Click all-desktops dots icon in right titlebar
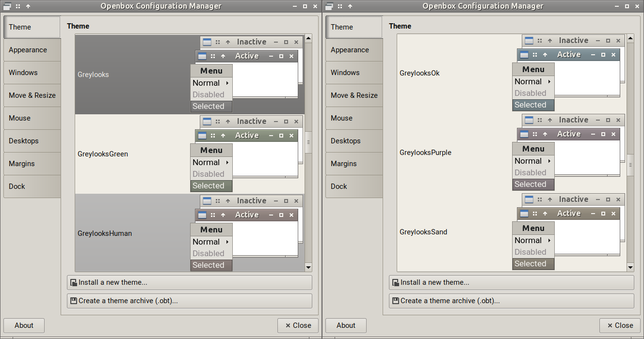Image resolution: width=644 pixels, height=339 pixels. (340, 6)
